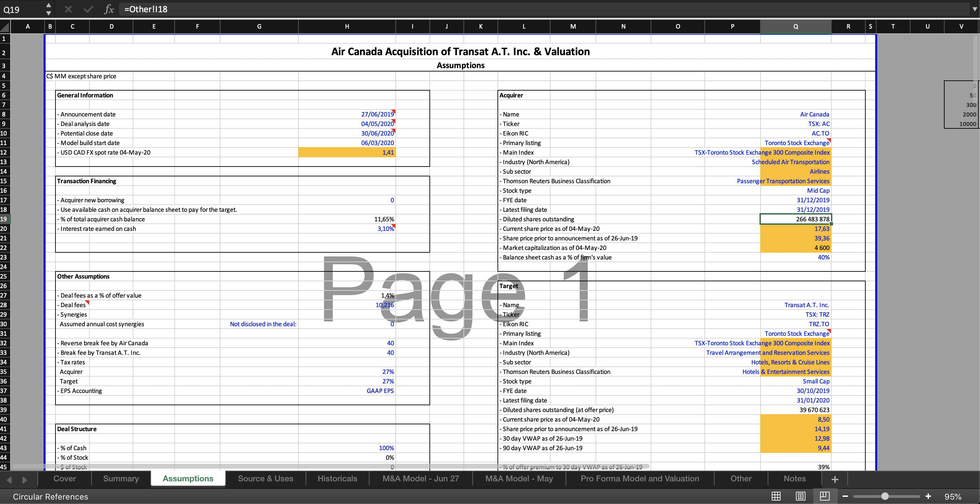Open the Name Box dropdown arrows
The image size is (980, 504).
pyautogui.click(x=48, y=9)
